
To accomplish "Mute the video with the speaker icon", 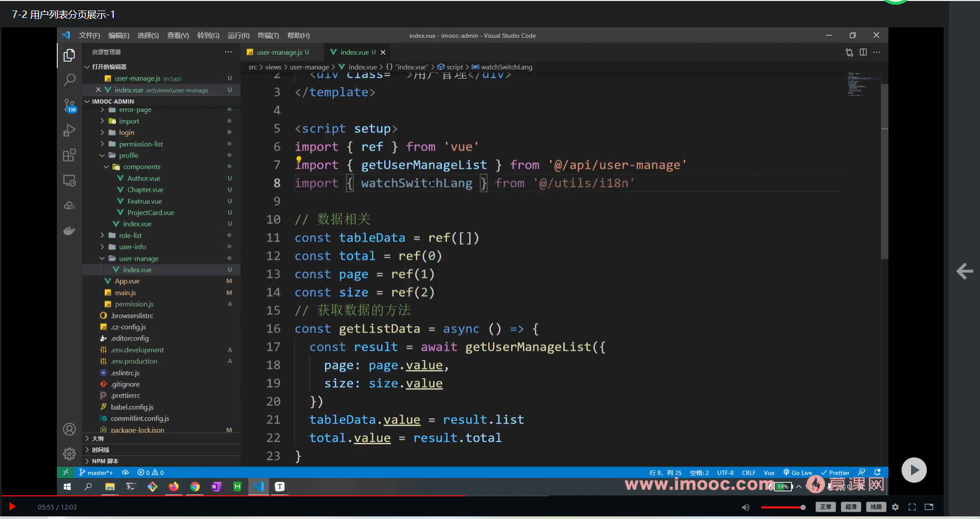I will point(745,507).
